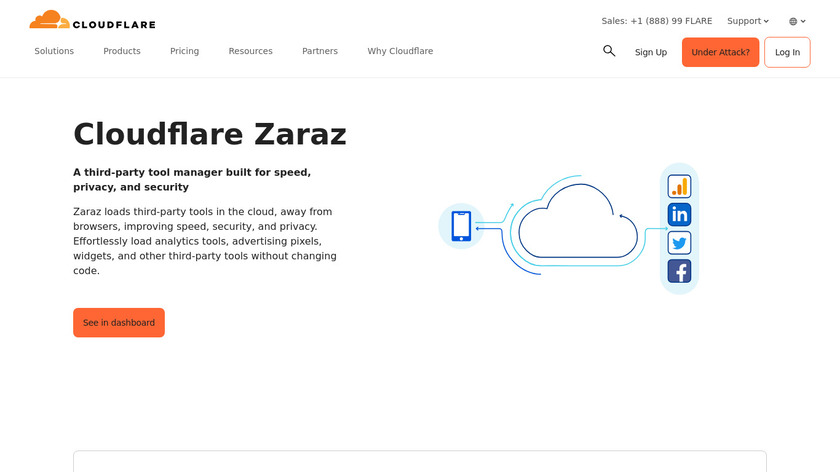Open the Resources menu
Viewport: 840px width, 472px height.
(x=250, y=51)
